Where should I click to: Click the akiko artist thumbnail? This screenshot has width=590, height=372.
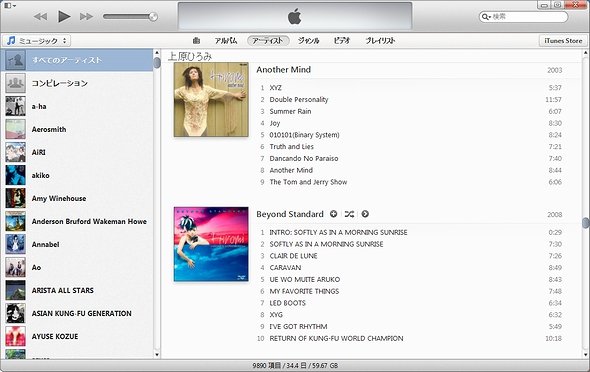point(15,175)
